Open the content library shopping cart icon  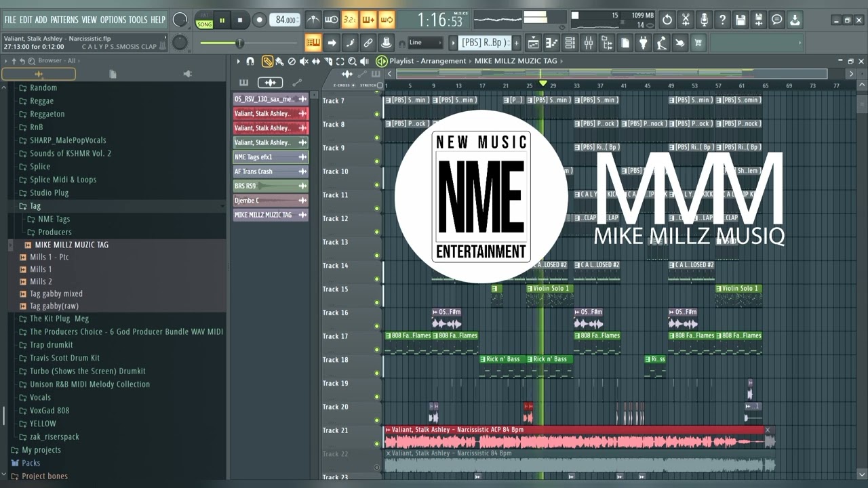[x=698, y=43]
